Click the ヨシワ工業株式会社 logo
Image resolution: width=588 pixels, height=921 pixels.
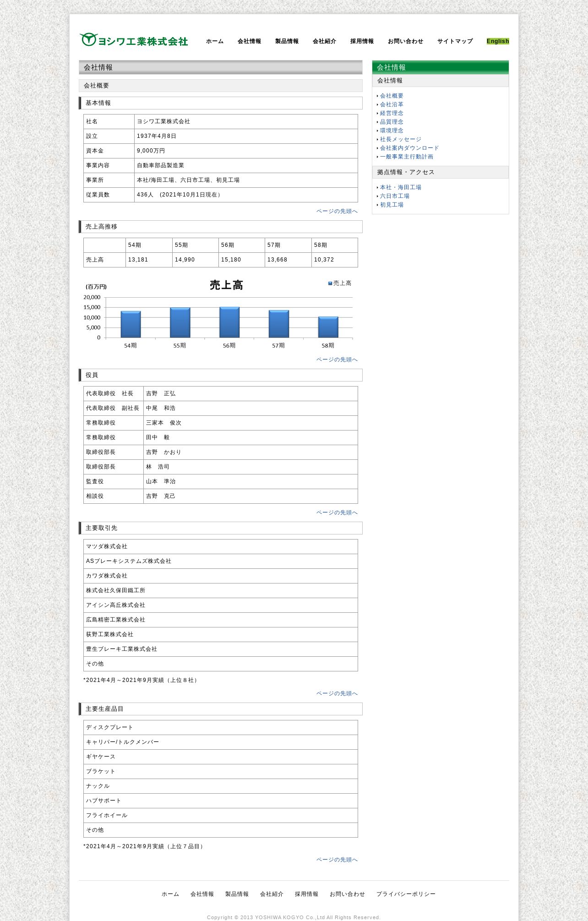click(x=134, y=40)
